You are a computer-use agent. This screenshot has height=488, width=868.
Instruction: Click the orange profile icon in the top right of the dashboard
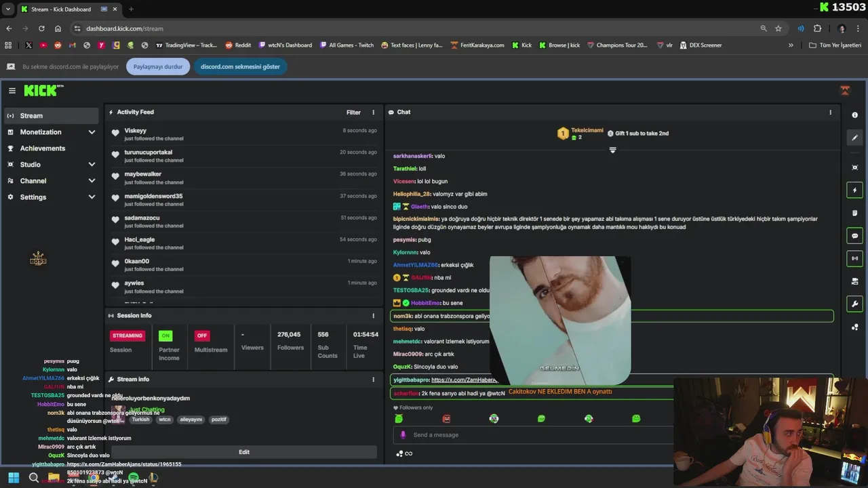point(845,90)
